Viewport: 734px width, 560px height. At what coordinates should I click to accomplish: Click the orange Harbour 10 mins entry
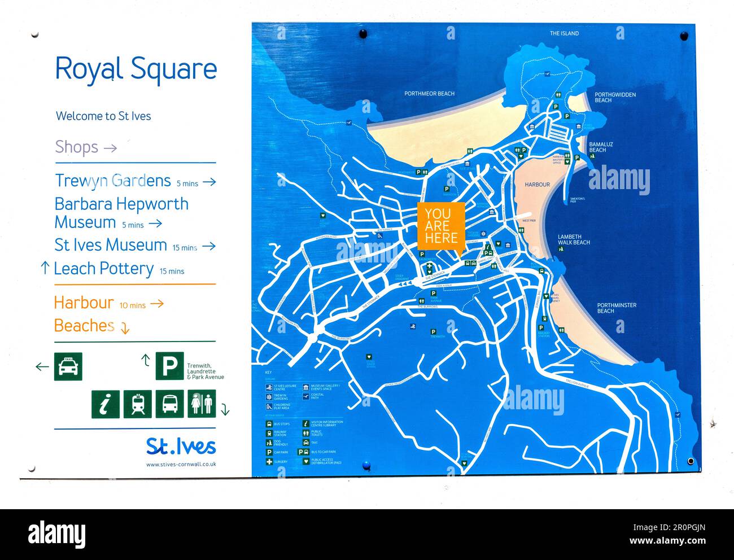click(109, 303)
